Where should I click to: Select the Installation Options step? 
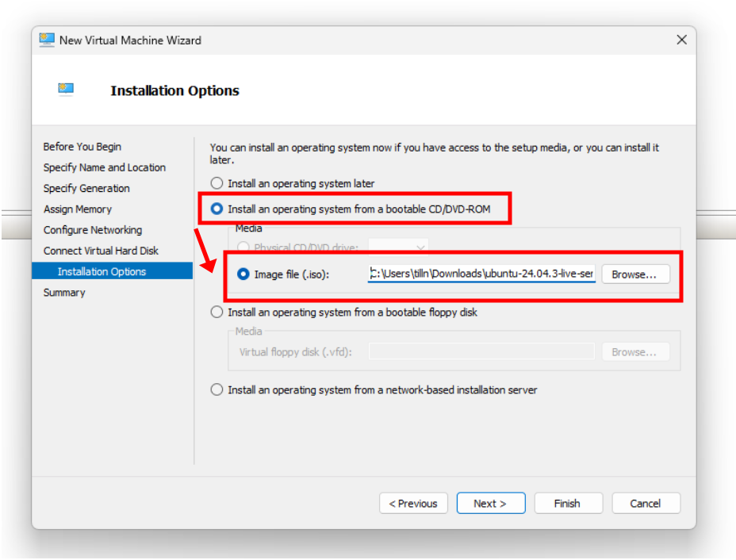click(x=112, y=271)
